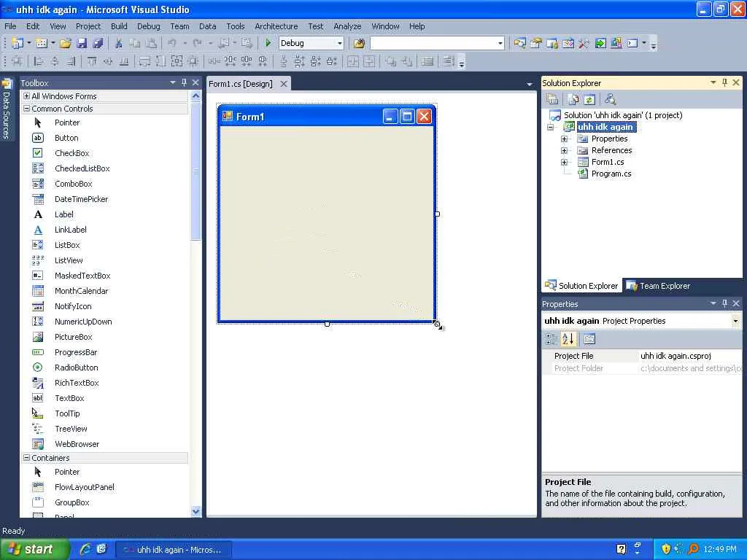747x560 pixels.
Task: Open the Architecture menu
Action: [276, 26]
